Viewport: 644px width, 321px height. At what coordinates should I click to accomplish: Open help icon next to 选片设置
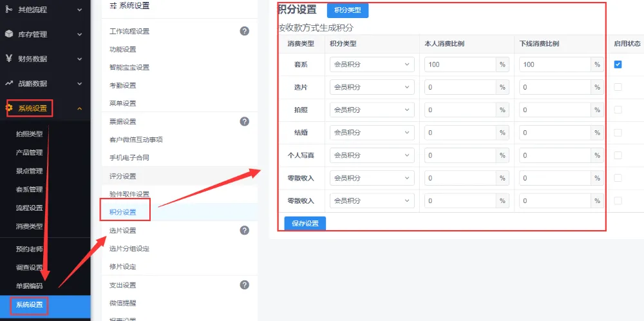click(x=244, y=230)
